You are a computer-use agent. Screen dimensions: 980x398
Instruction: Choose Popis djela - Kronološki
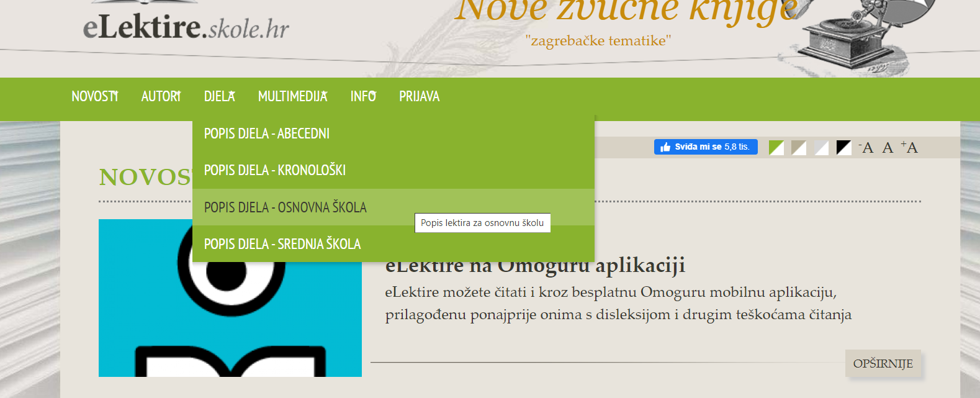(275, 170)
